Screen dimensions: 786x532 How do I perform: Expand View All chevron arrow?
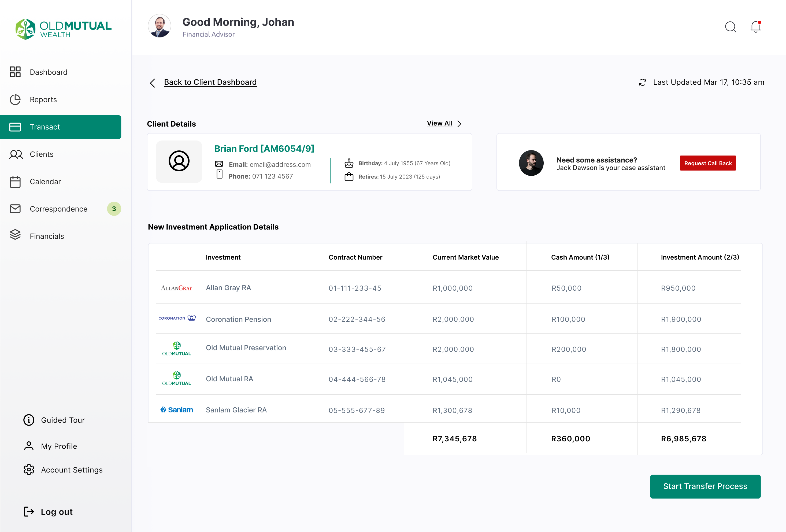459,124
